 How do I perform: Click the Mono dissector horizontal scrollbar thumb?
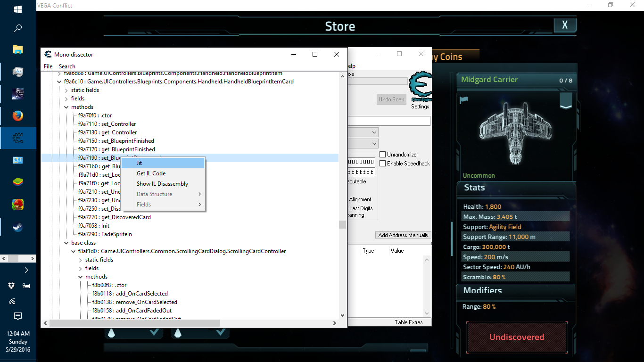(134, 323)
